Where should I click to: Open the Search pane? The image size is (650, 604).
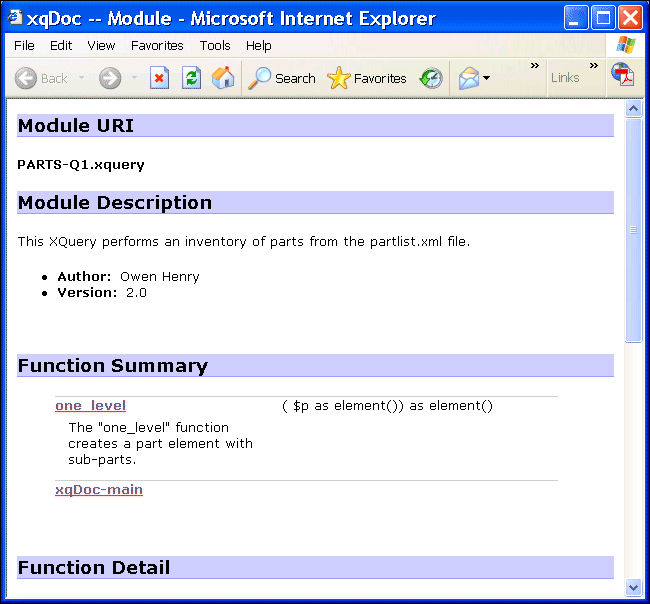(x=282, y=78)
